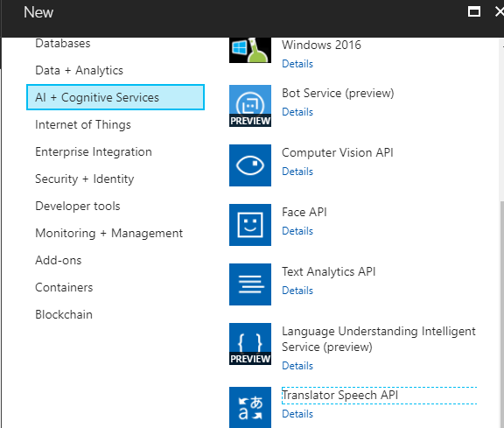Select the Monitoring + Management category
Image resolution: width=504 pixels, height=428 pixels.
click(x=109, y=233)
